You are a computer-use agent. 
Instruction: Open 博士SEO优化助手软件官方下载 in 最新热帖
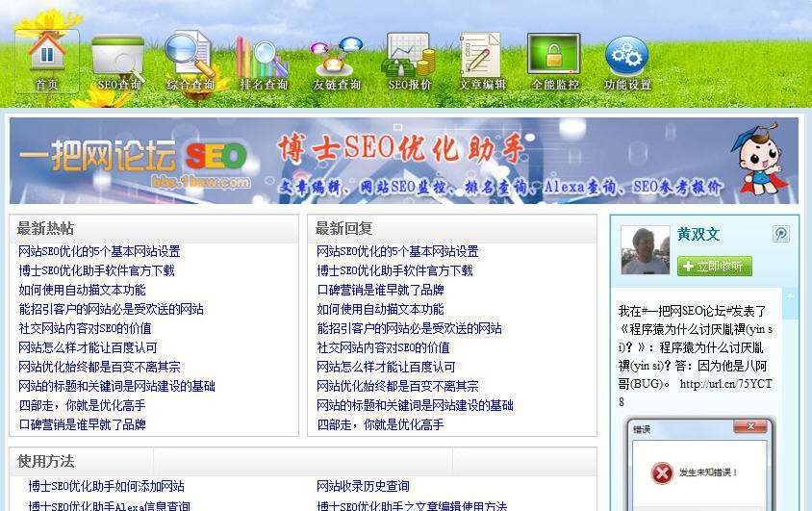(x=96, y=270)
